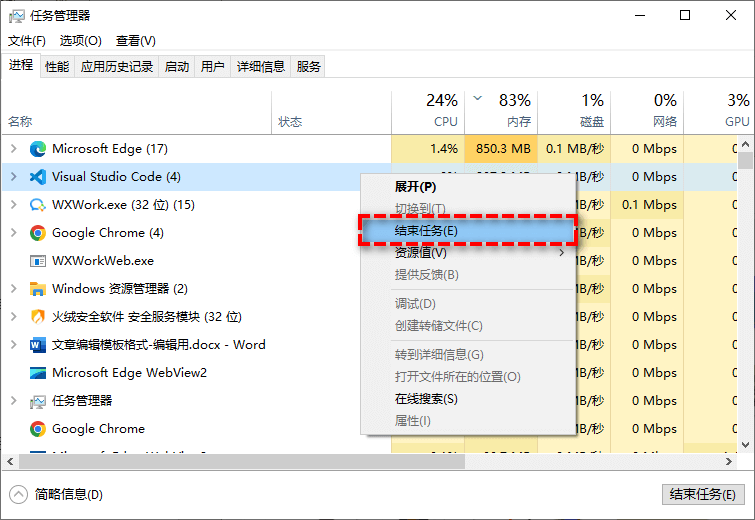Click the 0.1 Mbps network cell

pyautogui.click(x=648, y=205)
